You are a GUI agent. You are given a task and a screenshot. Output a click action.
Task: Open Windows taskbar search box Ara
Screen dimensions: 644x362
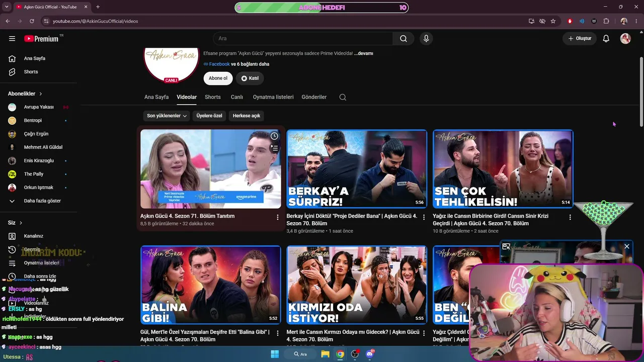click(301, 354)
